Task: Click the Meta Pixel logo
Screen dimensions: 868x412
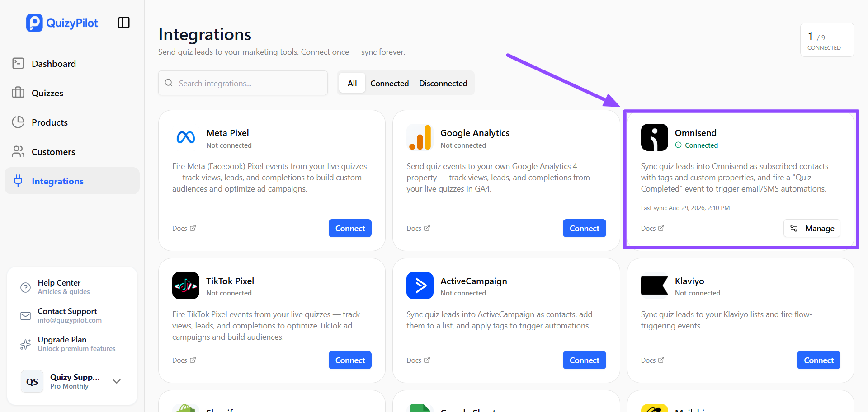Action: (x=186, y=137)
